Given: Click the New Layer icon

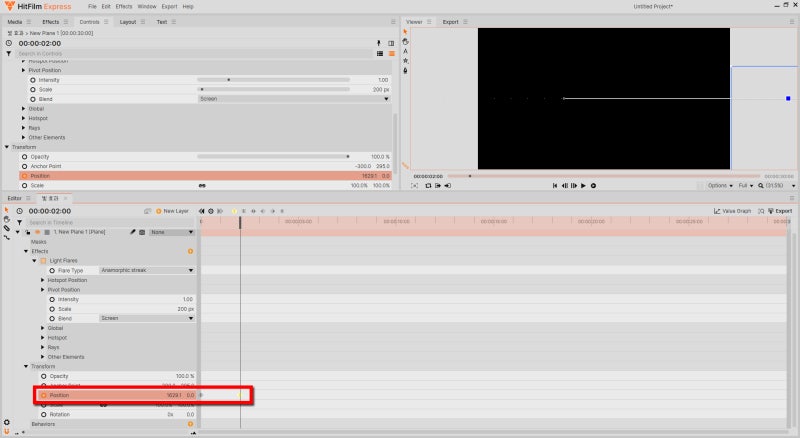Looking at the screenshot, I should 159,211.
